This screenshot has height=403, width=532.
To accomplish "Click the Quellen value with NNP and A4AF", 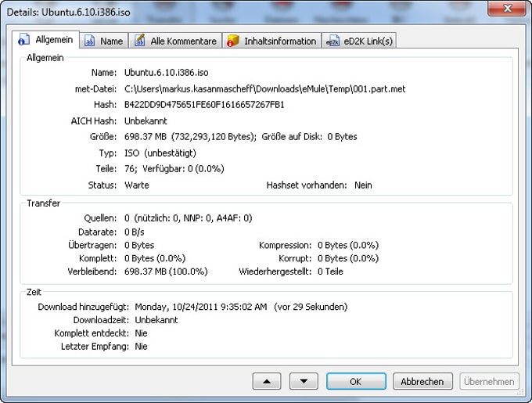I will tap(188, 218).
